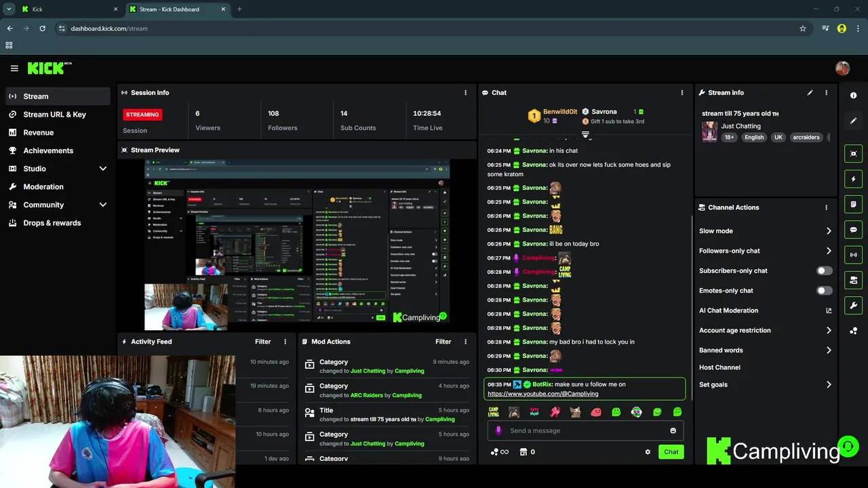Toggle the chat bubble widget icon
868x488 pixels.
(853, 230)
